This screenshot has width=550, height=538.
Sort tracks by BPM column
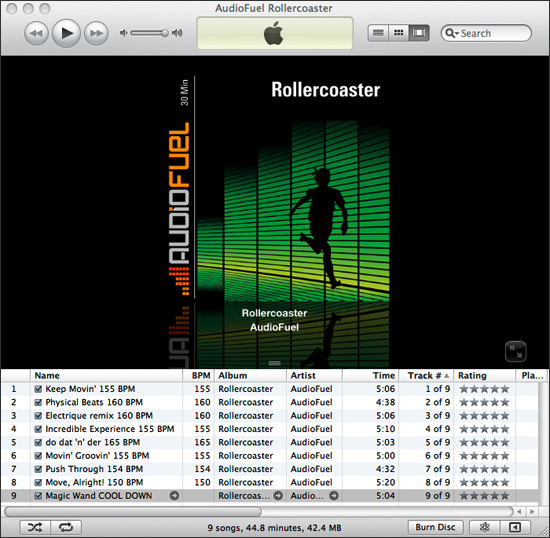pos(199,376)
